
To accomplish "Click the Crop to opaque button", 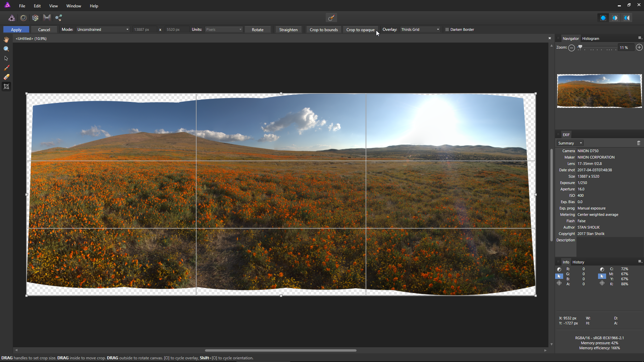I will tap(360, 29).
